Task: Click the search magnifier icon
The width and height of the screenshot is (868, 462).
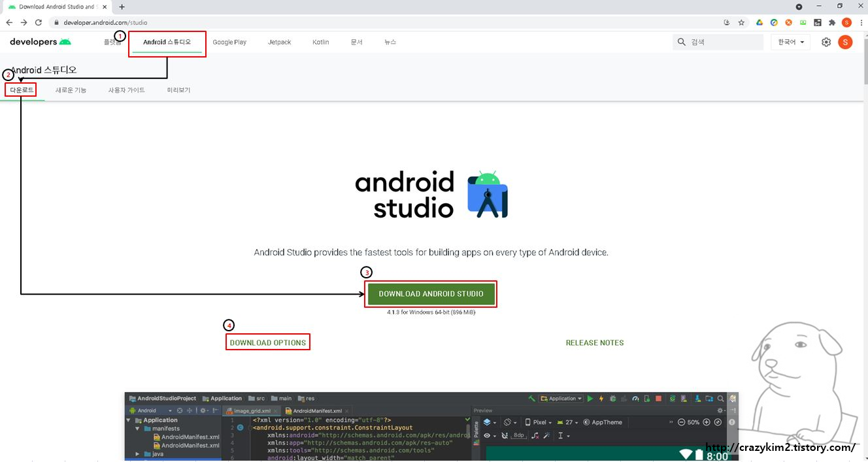Action: pos(682,42)
